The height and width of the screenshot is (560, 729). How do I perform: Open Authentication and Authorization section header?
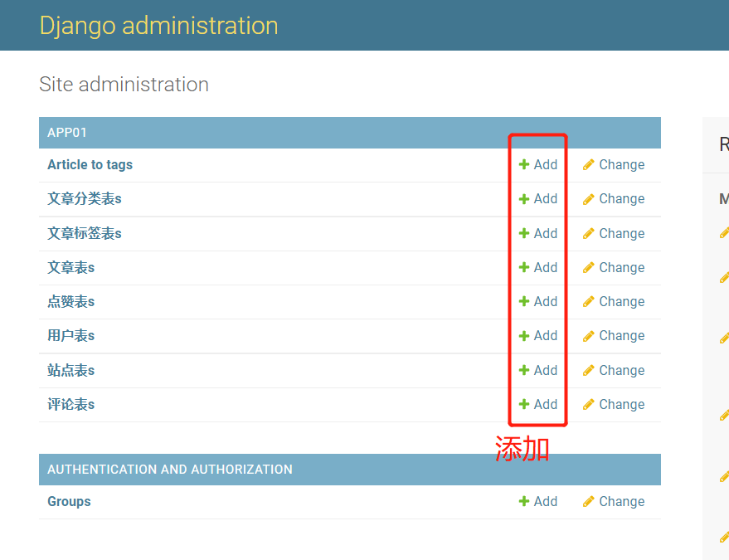pyautogui.click(x=170, y=470)
